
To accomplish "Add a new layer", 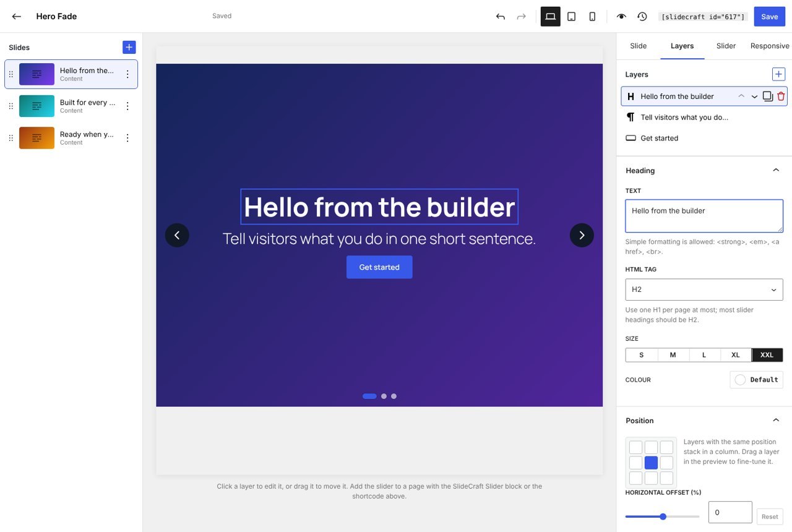I will tap(778, 74).
